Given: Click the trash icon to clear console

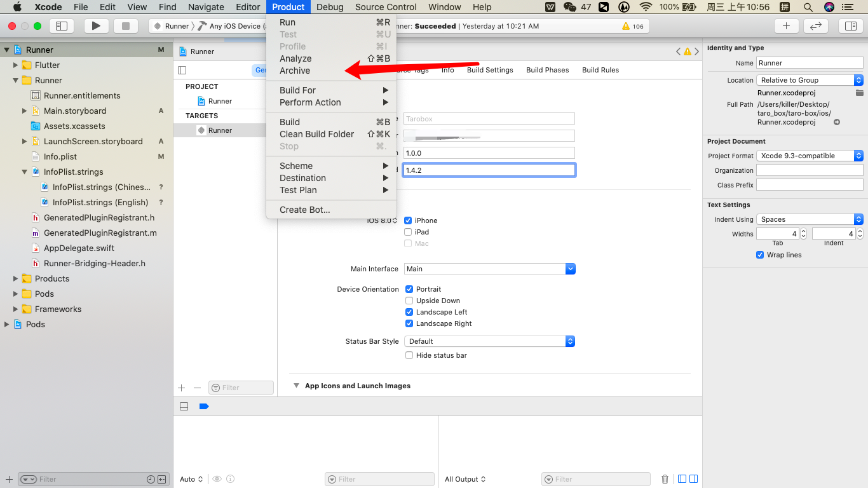Looking at the screenshot, I should coord(665,479).
